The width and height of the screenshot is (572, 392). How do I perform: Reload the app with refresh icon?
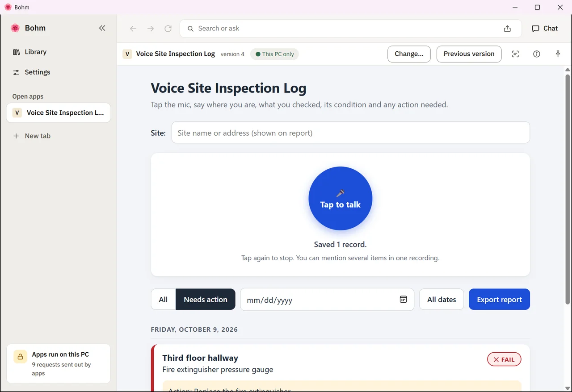point(168,29)
